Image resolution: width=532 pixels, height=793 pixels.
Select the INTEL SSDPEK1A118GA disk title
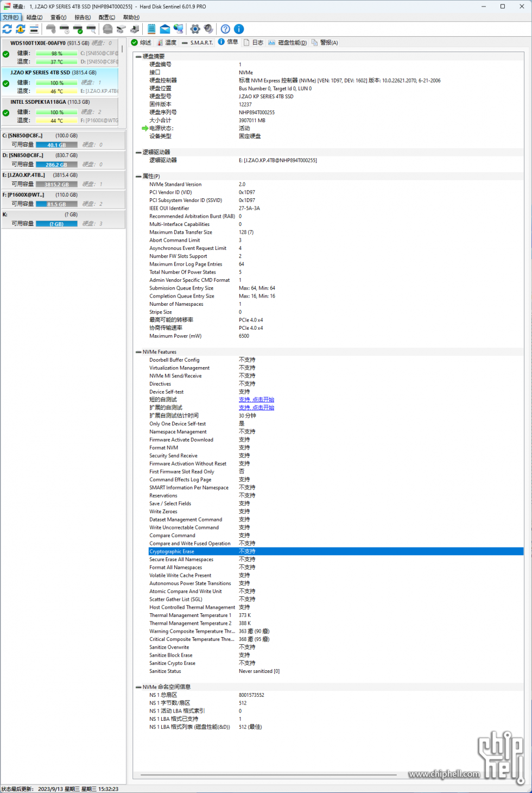(x=38, y=102)
